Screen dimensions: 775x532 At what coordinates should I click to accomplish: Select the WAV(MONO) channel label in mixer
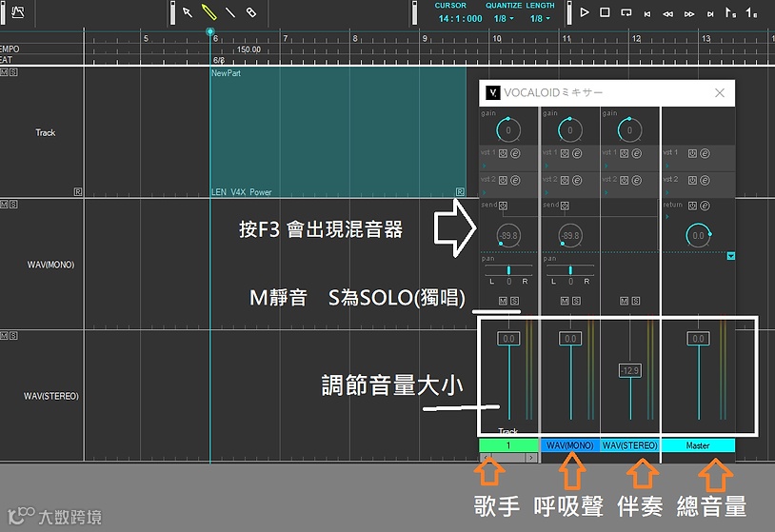pos(570,445)
